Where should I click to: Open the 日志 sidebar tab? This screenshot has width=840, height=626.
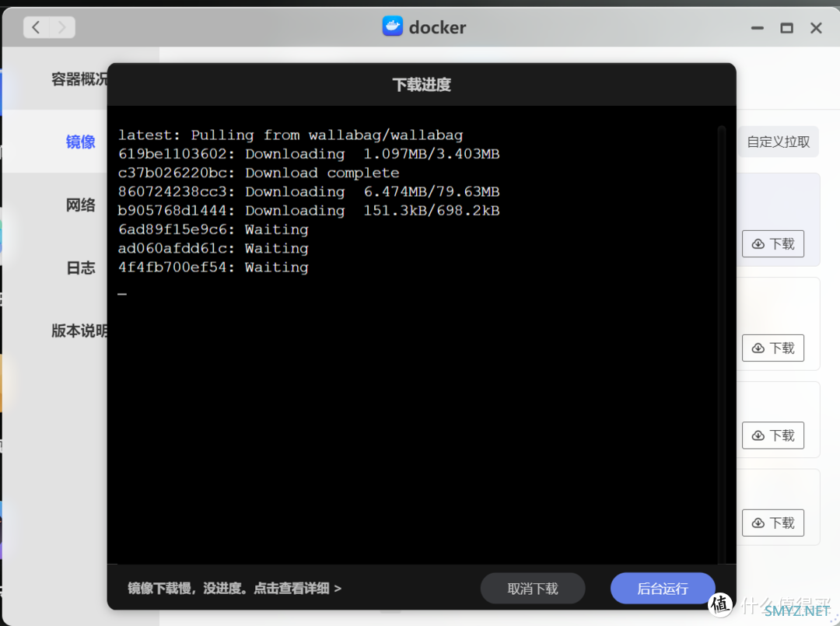point(80,268)
